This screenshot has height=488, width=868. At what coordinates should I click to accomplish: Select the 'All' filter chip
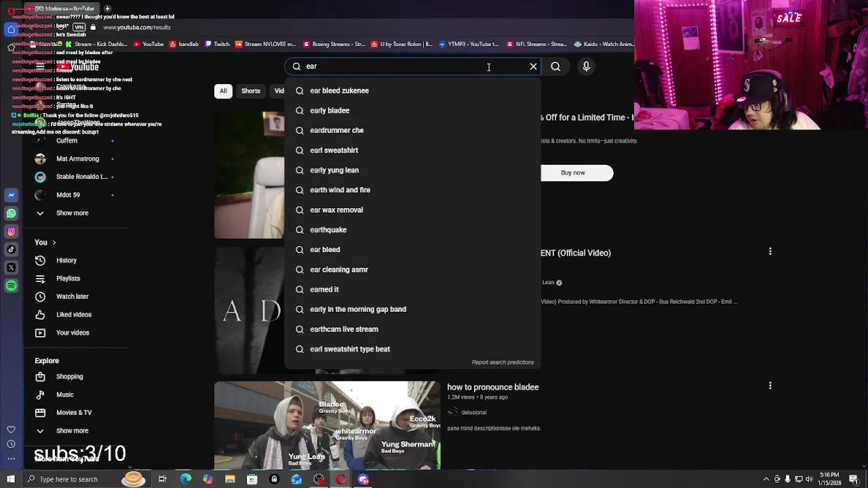(x=223, y=91)
